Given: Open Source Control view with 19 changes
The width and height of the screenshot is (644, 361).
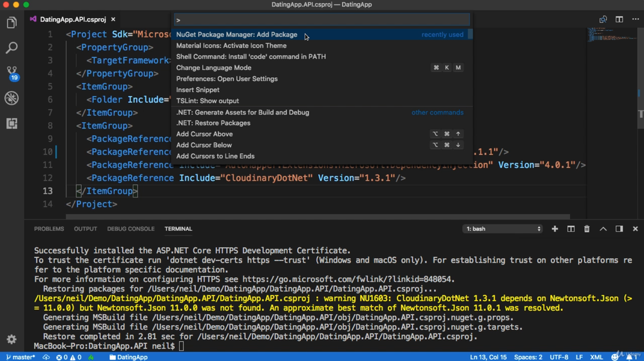Looking at the screenshot, I should (12, 73).
